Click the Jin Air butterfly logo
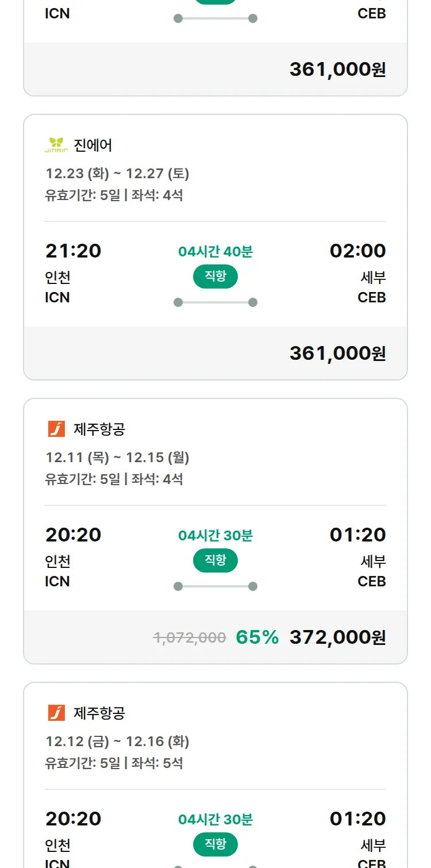Screen dimensions: 431x868 [x=56, y=145]
